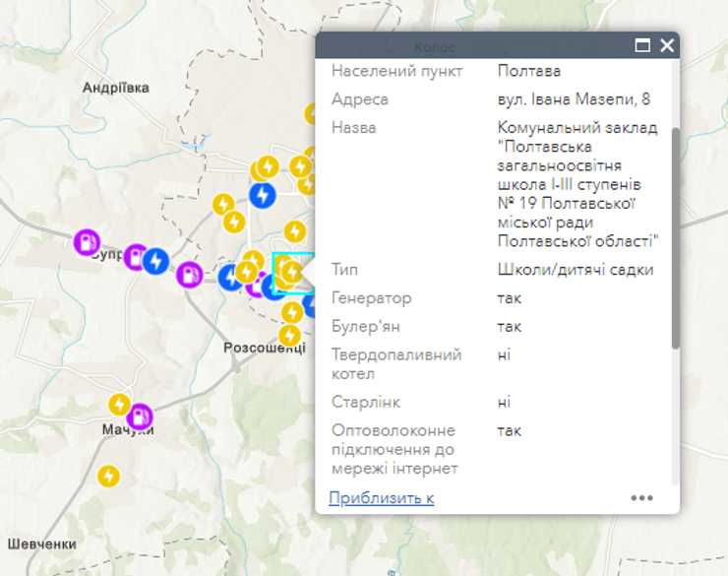The image size is (728, 576).
Task: Click upper yellow lightning marker left of blue marker
Action: [x=223, y=205]
